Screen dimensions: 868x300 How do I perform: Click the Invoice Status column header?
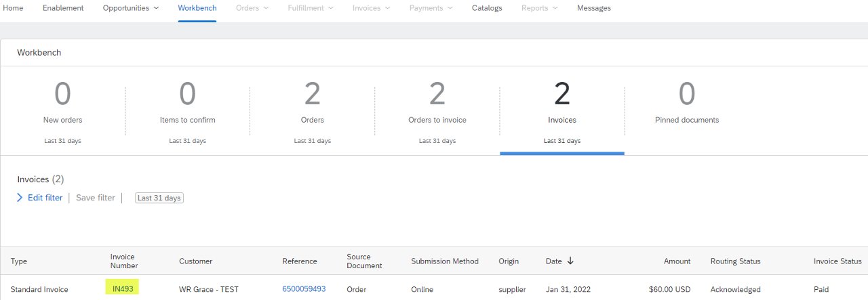tap(837, 261)
